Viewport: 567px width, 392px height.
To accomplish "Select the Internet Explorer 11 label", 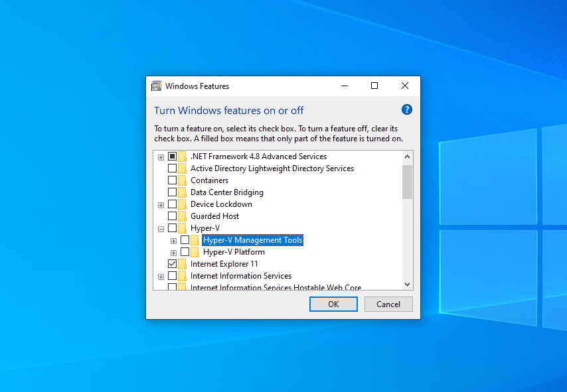I will [224, 264].
